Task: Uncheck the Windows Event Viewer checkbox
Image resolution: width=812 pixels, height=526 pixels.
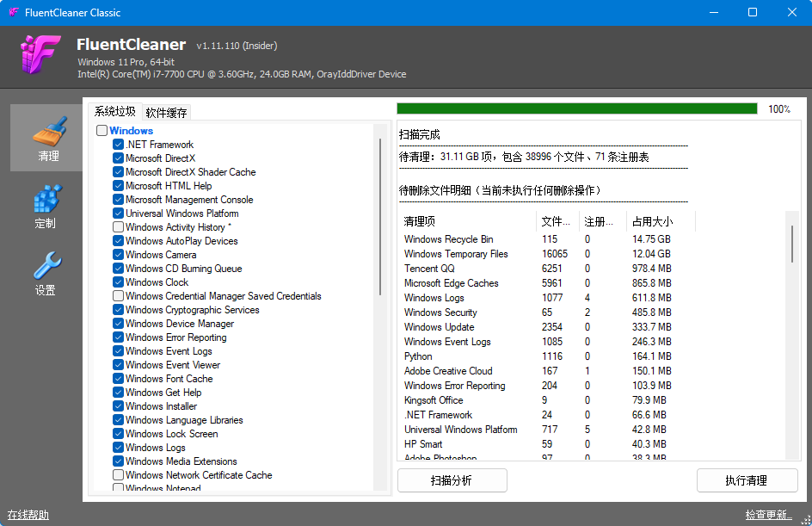Action: tap(118, 365)
